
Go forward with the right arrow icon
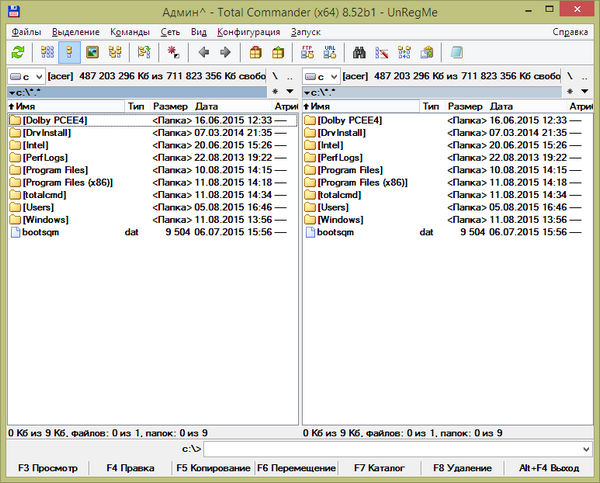(x=225, y=52)
